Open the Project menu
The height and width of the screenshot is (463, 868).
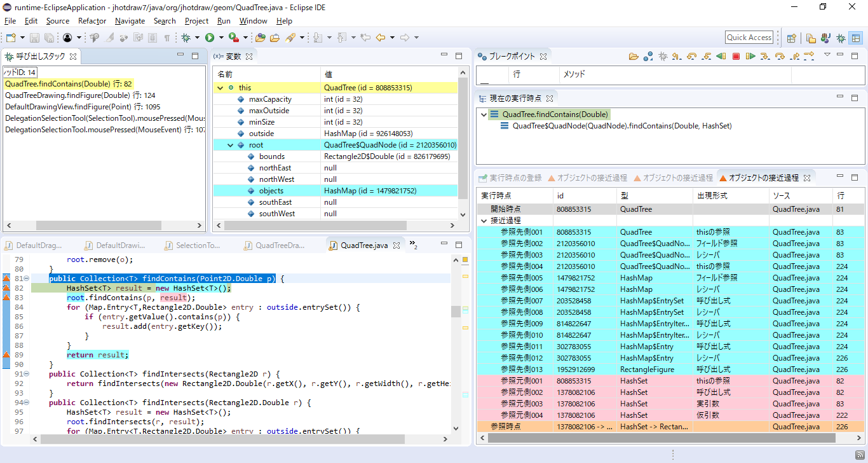tap(196, 21)
